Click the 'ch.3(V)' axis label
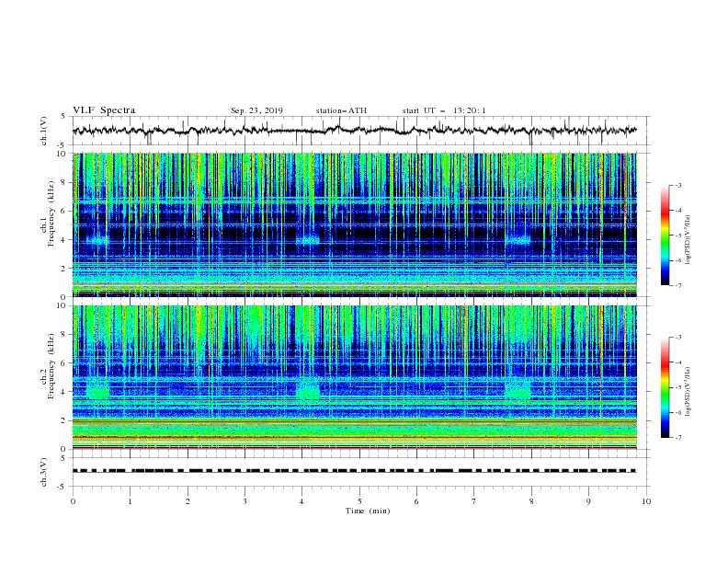728x563 pixels. [x=44, y=473]
